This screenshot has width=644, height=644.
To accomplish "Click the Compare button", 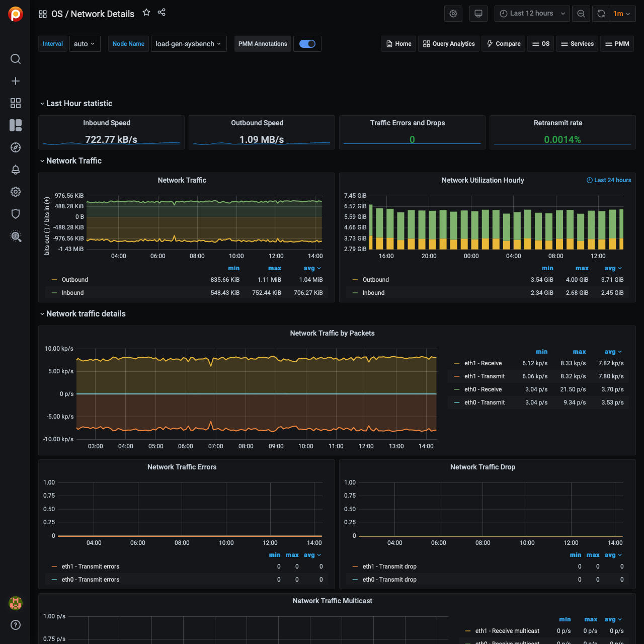I will (x=504, y=44).
